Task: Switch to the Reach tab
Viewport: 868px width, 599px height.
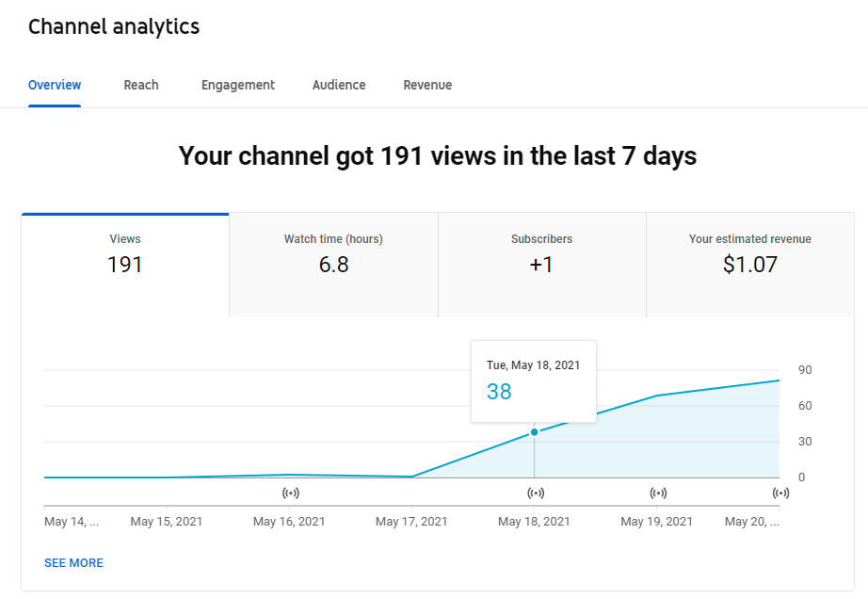Action: tap(141, 85)
